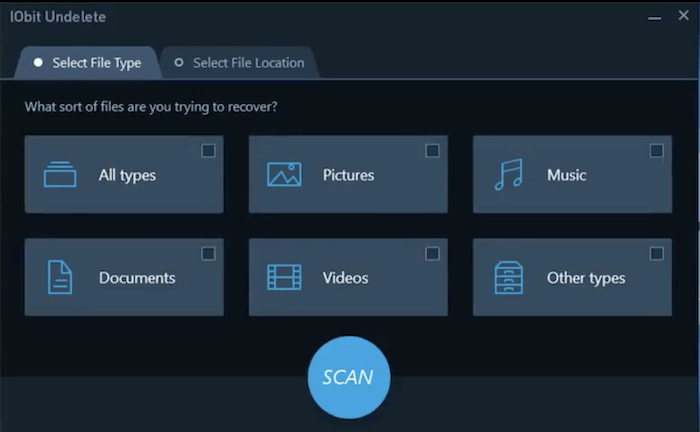Click the Other types cabinet icon
Viewport: 700px width, 432px height.
coord(509,278)
